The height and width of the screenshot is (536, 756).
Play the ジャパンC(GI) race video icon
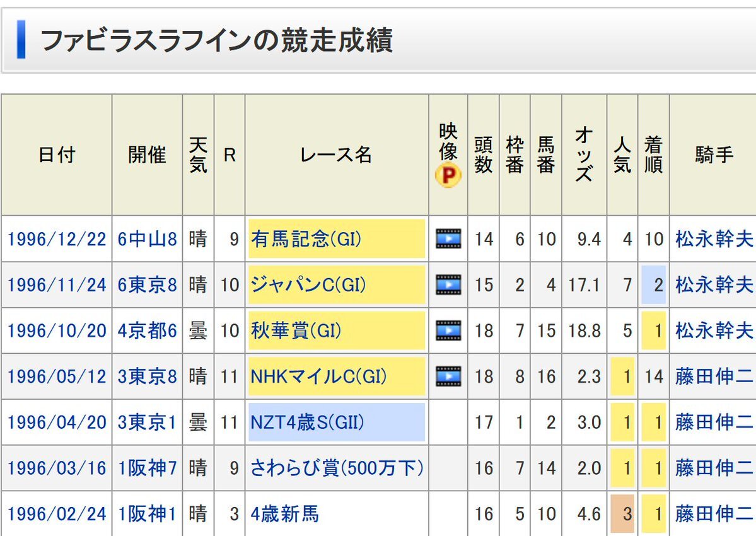coord(448,284)
